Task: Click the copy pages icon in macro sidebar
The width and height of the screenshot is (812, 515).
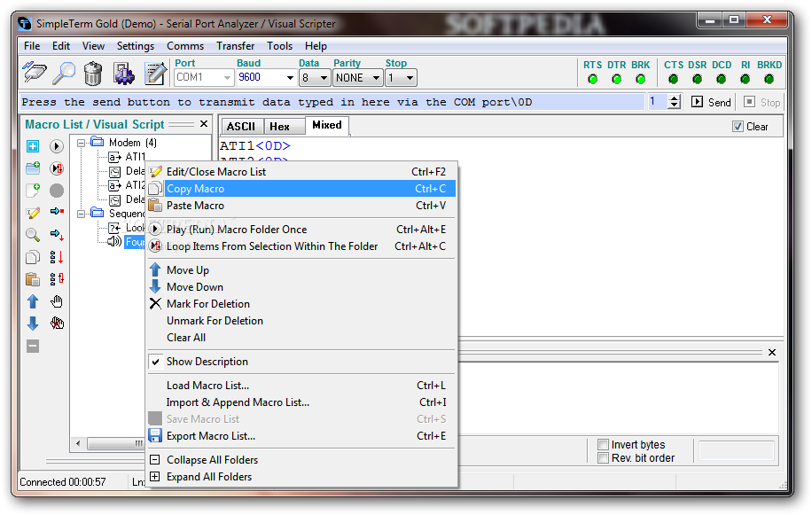Action: tap(33, 257)
